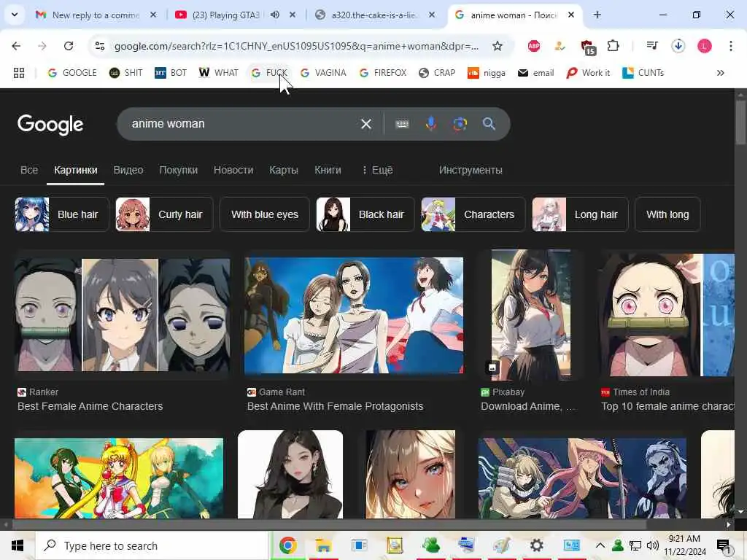Open the Chrome profile avatar
The width and height of the screenshot is (747, 560).
[x=705, y=46]
